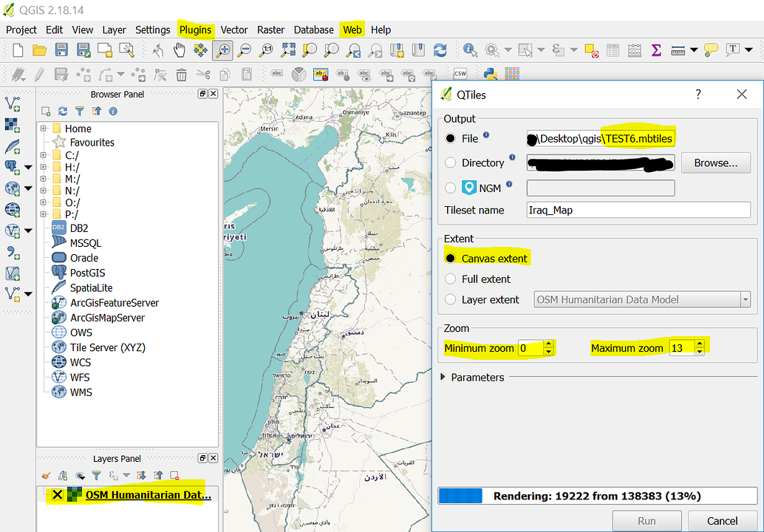Open the Web menu
This screenshot has width=764, height=532.
352,30
